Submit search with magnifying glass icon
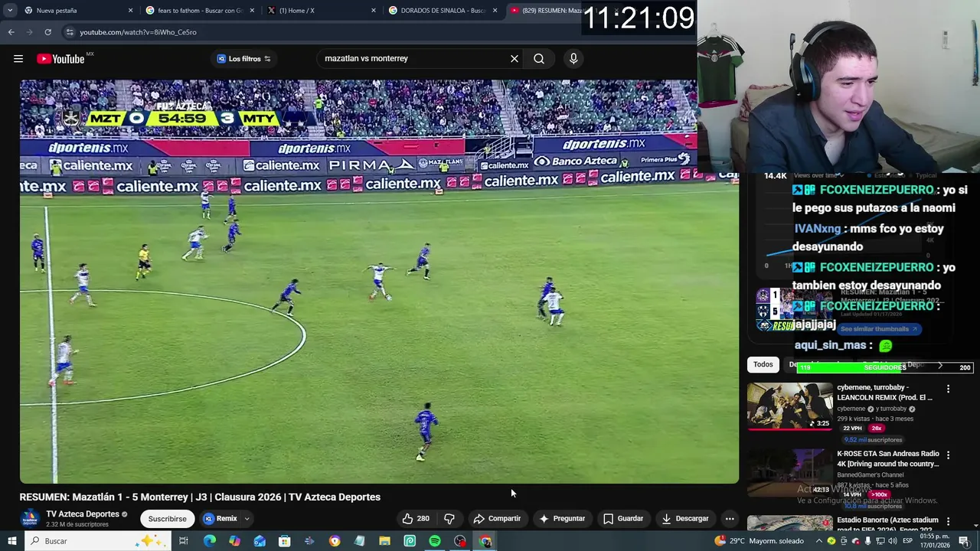Screen dimensions: 980x551 (539, 58)
